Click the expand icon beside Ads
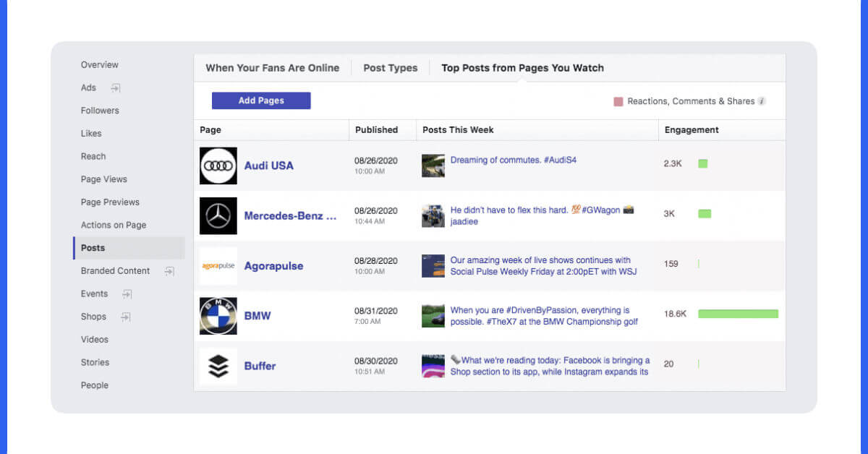Image resolution: width=868 pixels, height=454 pixels. click(x=116, y=88)
